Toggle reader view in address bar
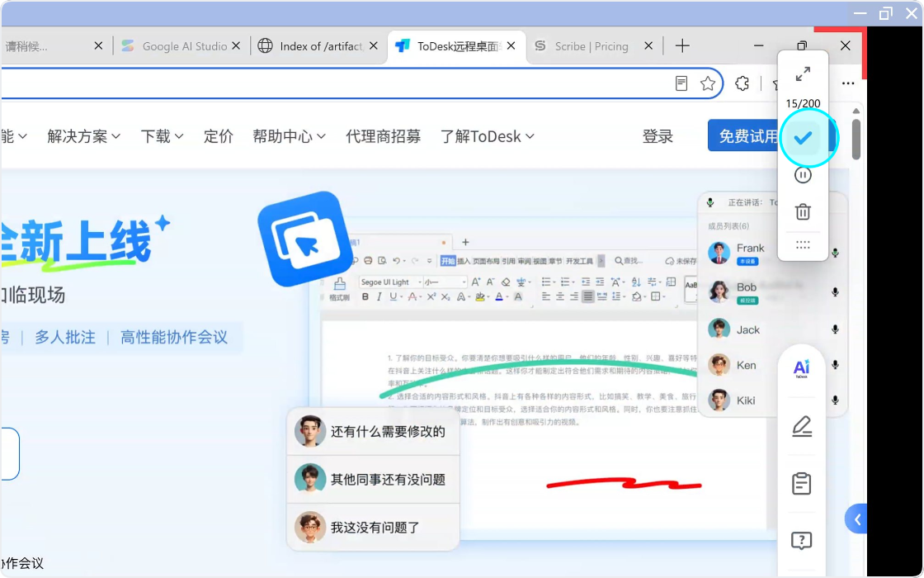Screen dimensions: 924x578 coord(681,83)
